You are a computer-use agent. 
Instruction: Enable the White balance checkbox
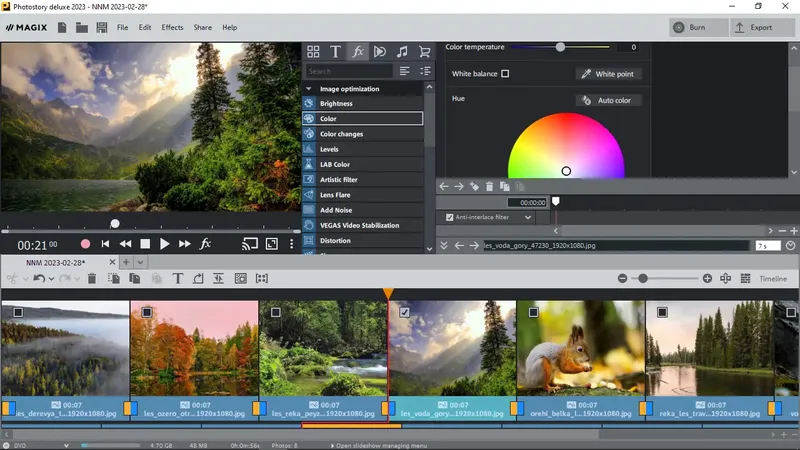(505, 74)
